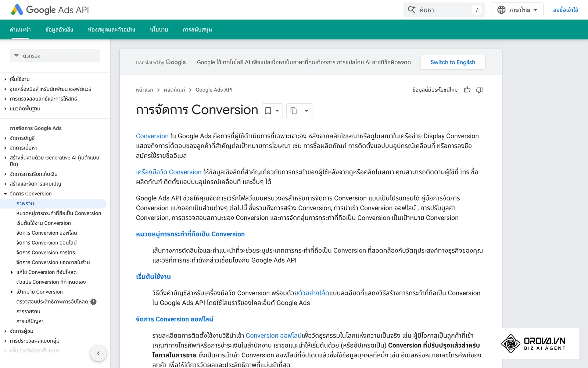The image size is (588, 368).
Task: Expand the เริ่มใช้งาน sidebar section
Action: 5,79
